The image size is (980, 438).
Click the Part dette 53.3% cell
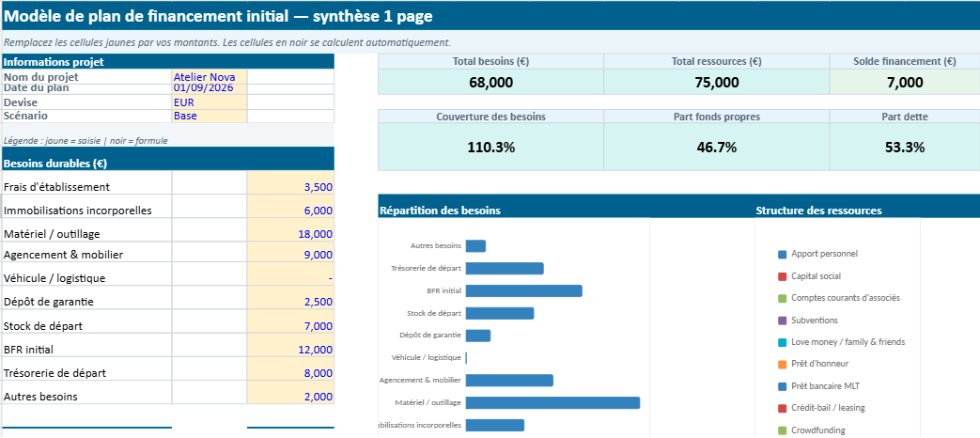tap(904, 148)
